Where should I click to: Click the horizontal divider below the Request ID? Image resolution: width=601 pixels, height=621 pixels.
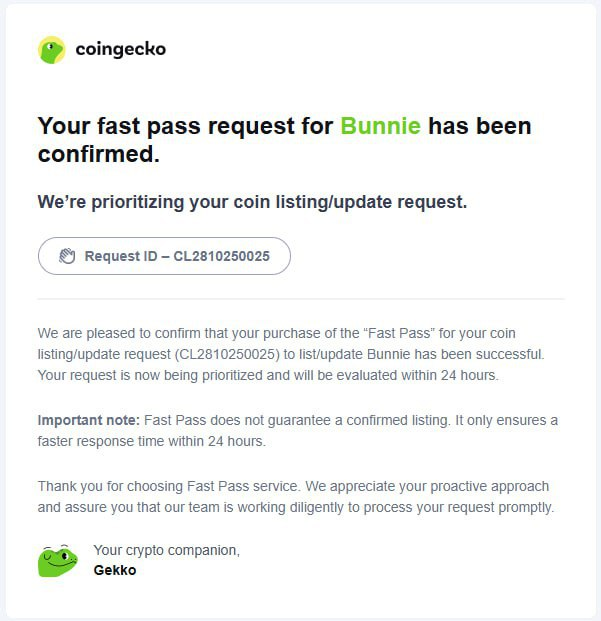(x=300, y=298)
